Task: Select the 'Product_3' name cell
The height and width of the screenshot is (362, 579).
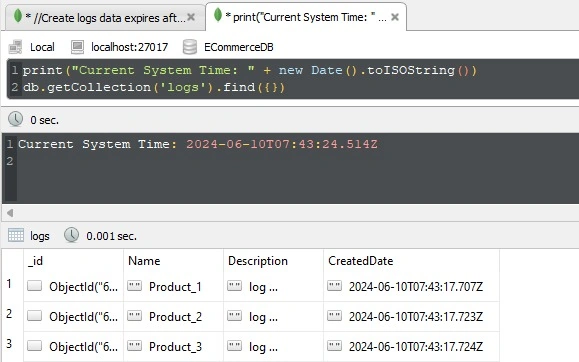Action: 175,347
